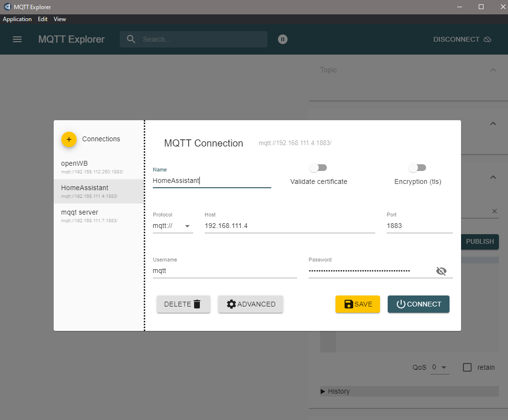Screen dimensions: 508x420
Task: Open the hamburger menu in MQTT Explorer header
Action: 17,39
